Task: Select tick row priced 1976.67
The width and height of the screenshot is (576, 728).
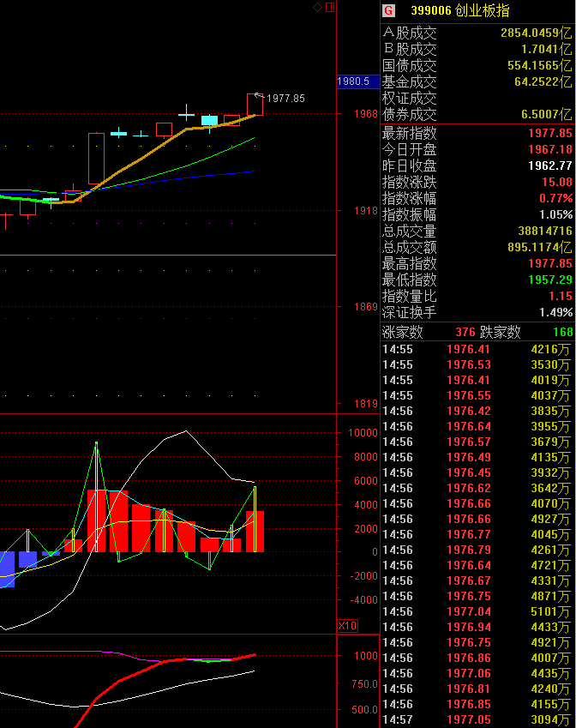Action: point(477,581)
